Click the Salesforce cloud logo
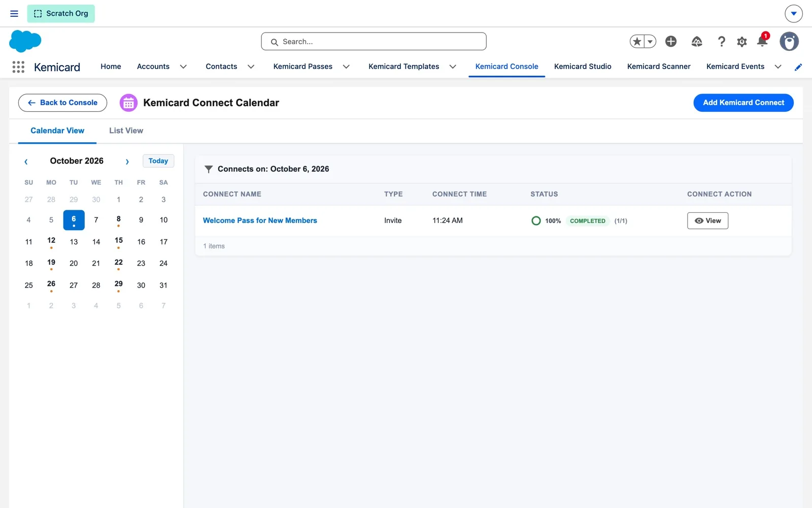The width and height of the screenshot is (812, 508). pyautogui.click(x=25, y=41)
